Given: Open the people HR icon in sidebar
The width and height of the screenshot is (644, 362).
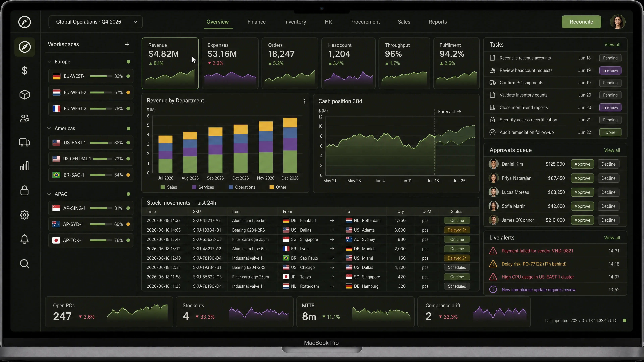Looking at the screenshot, I should pyautogui.click(x=24, y=118).
